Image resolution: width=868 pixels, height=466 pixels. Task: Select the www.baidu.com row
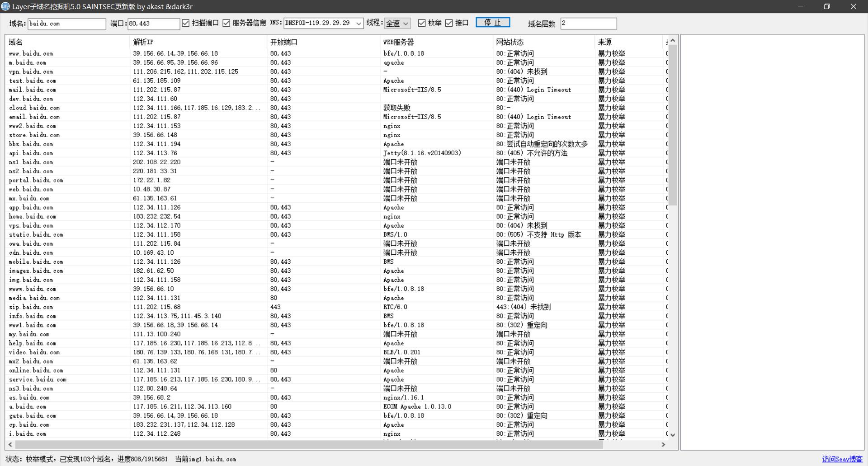tap(337, 53)
